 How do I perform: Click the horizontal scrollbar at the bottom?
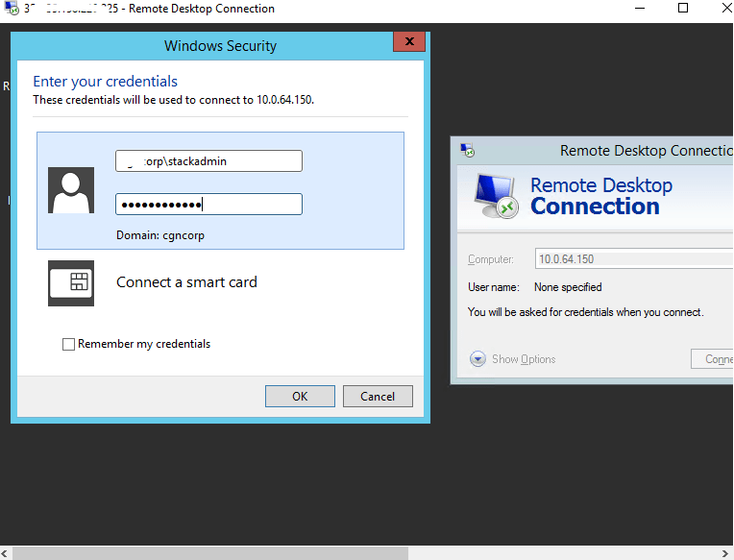point(211,552)
